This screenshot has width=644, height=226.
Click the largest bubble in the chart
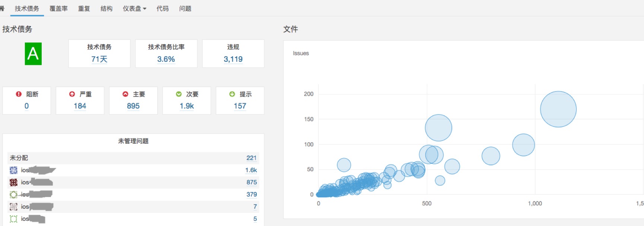pos(558,109)
